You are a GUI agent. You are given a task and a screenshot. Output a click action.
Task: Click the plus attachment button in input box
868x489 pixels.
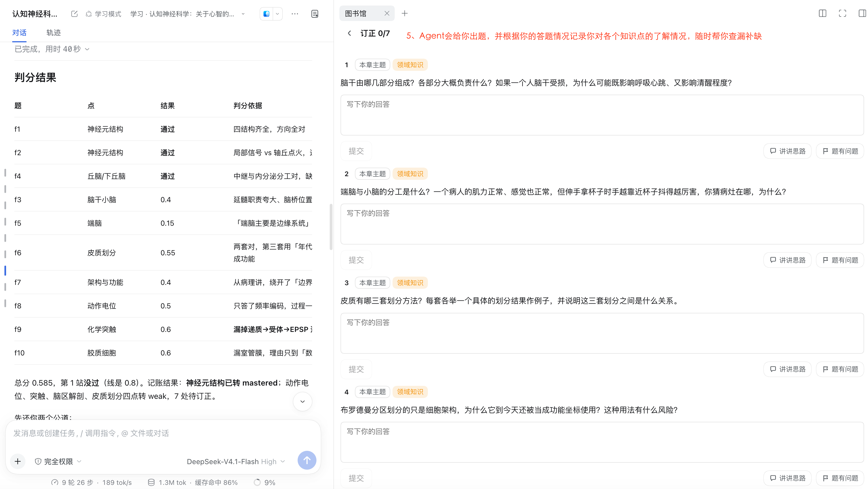[18, 461]
